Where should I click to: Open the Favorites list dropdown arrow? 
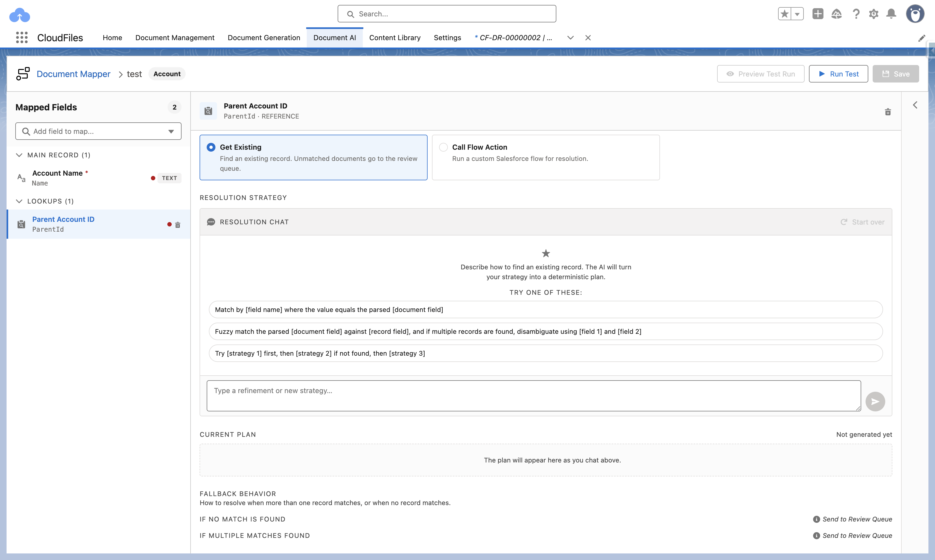[797, 14]
